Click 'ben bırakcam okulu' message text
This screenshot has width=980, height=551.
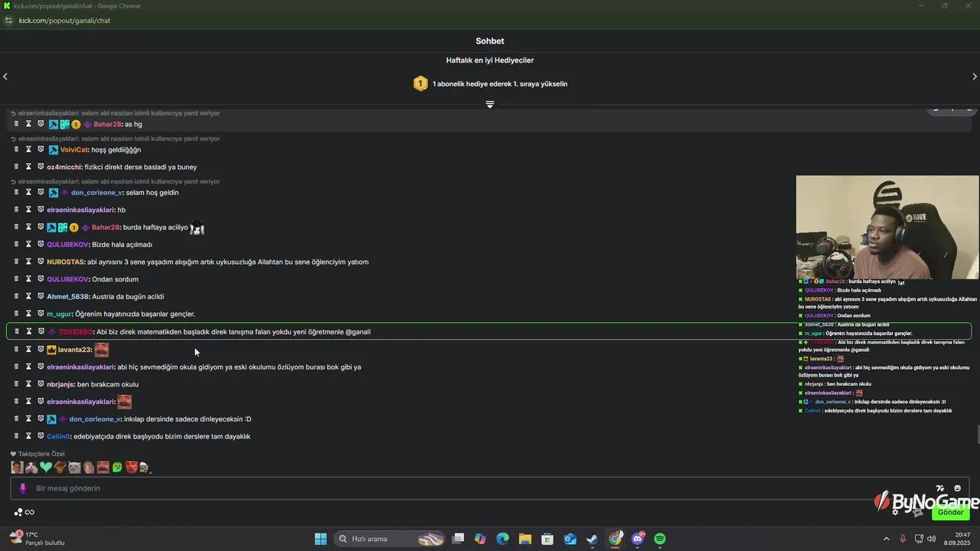pos(108,384)
